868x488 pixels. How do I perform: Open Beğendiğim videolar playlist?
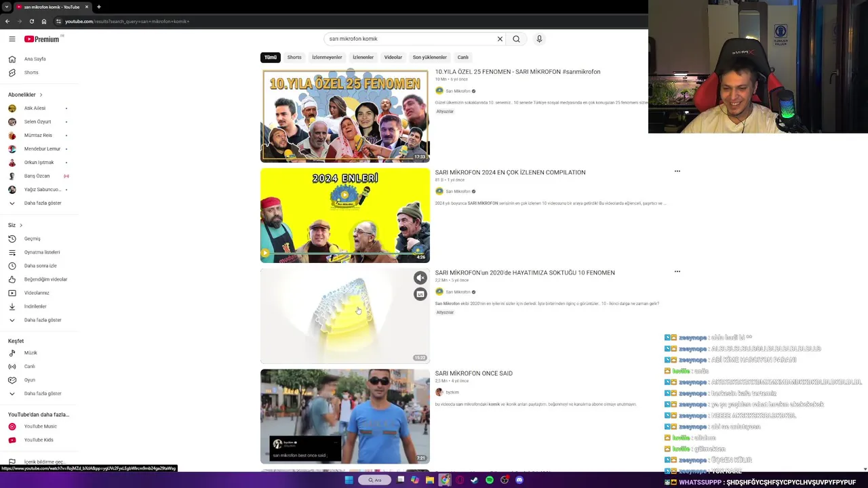point(45,279)
